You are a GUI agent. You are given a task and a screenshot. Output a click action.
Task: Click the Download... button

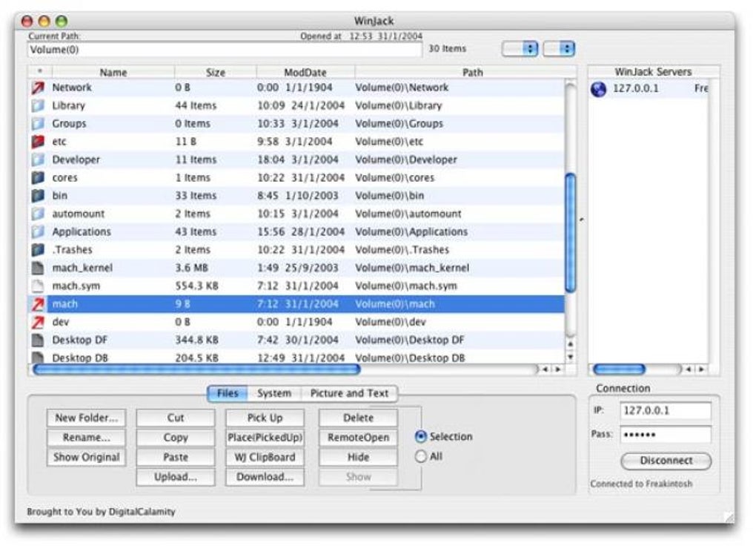(265, 477)
